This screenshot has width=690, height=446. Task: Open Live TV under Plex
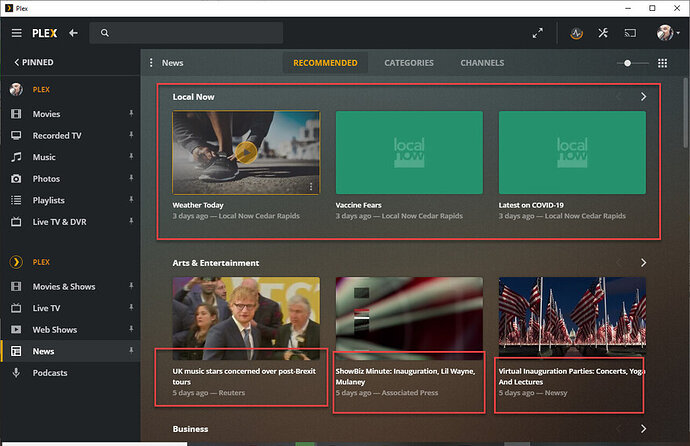coord(46,308)
